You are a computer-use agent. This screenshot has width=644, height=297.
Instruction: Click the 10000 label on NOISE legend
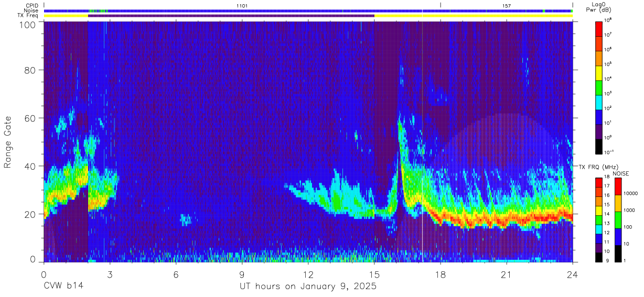[x=630, y=193]
